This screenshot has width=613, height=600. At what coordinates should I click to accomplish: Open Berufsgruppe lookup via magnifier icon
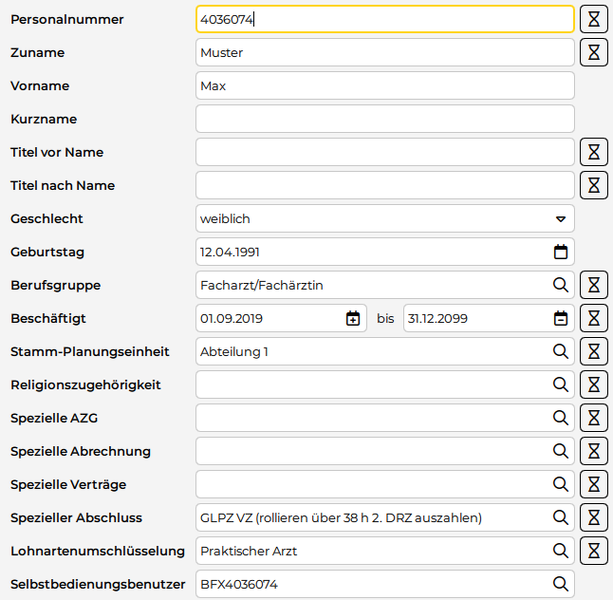point(560,285)
